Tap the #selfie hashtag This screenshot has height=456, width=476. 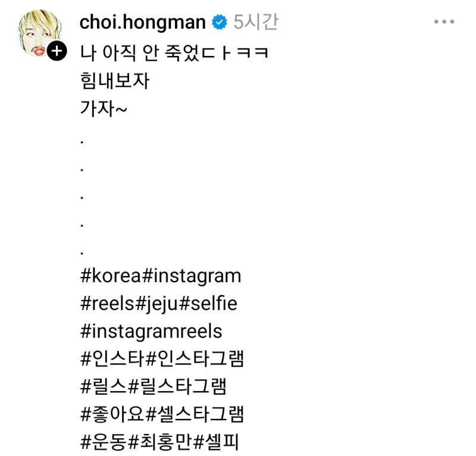pos(208,304)
